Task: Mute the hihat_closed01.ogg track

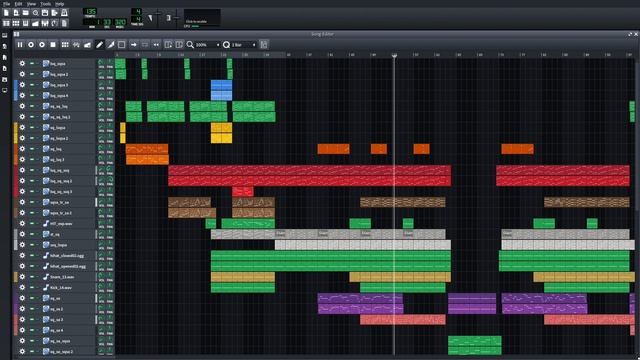Action: coord(32,256)
